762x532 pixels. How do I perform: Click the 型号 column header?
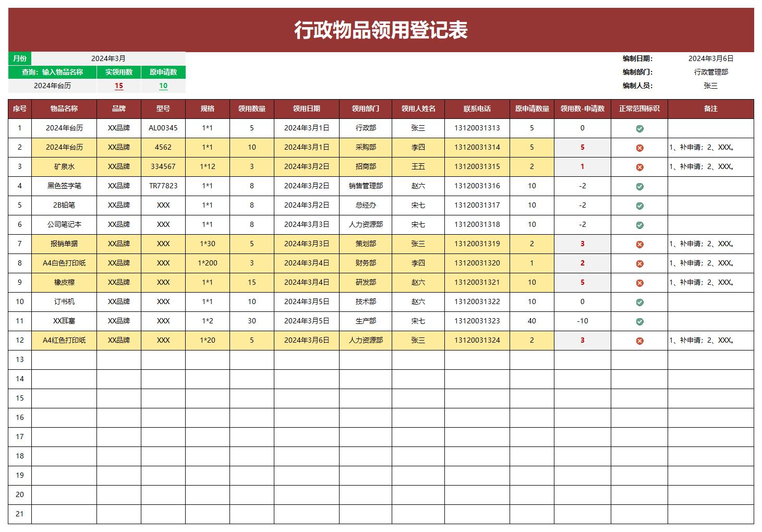point(163,108)
